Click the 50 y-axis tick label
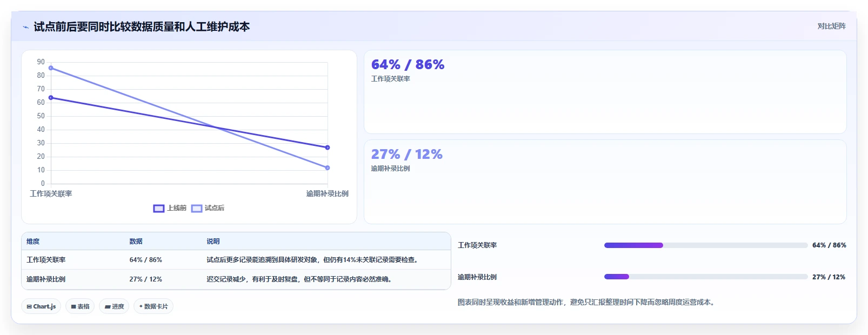This screenshot has width=868, height=335. [x=41, y=116]
